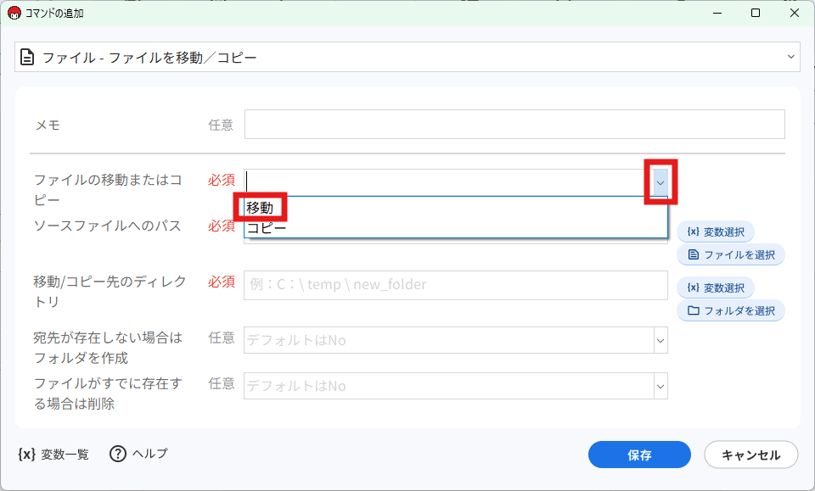Close the コマンドの追加 dialog
This screenshot has height=491, width=815.
[794, 13]
